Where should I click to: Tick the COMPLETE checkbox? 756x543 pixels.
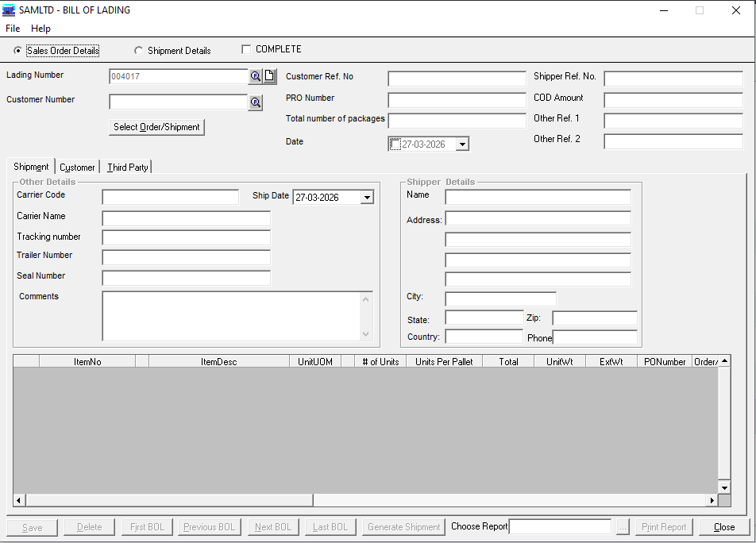tap(246, 49)
